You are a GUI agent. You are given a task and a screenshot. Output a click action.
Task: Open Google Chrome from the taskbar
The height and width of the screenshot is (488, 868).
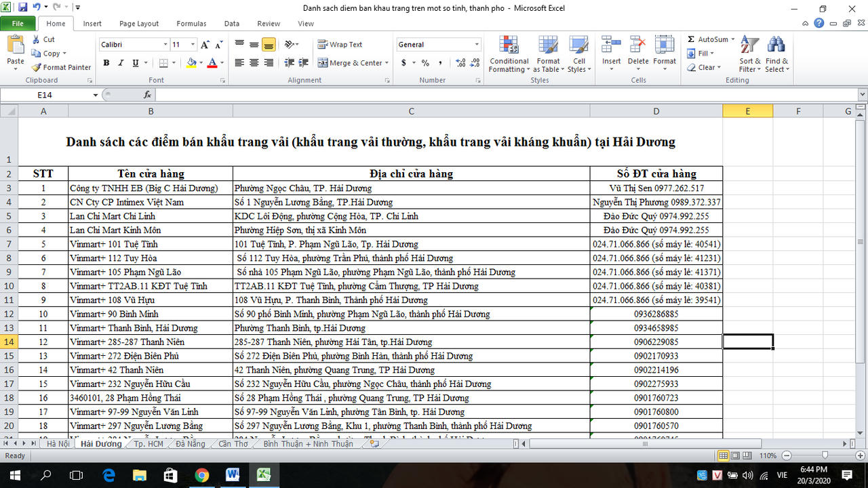pyautogui.click(x=201, y=474)
